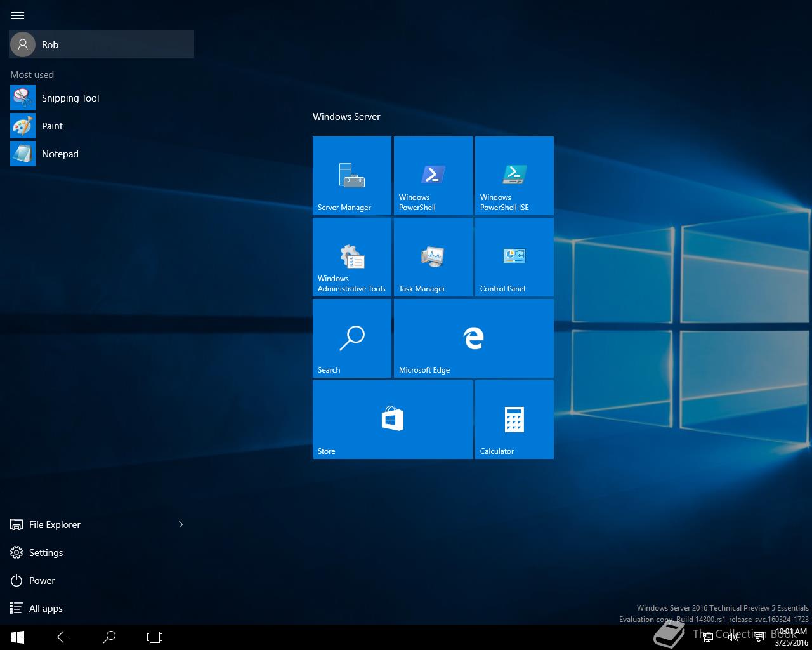The width and height of the screenshot is (812, 650).
Task: Click the network icon in system tray
Action: coord(708,637)
